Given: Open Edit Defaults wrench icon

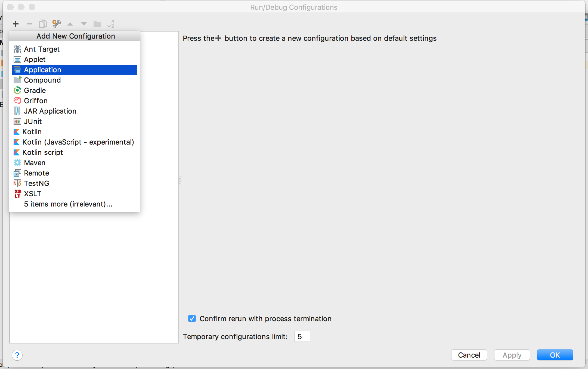Looking at the screenshot, I should pos(57,24).
